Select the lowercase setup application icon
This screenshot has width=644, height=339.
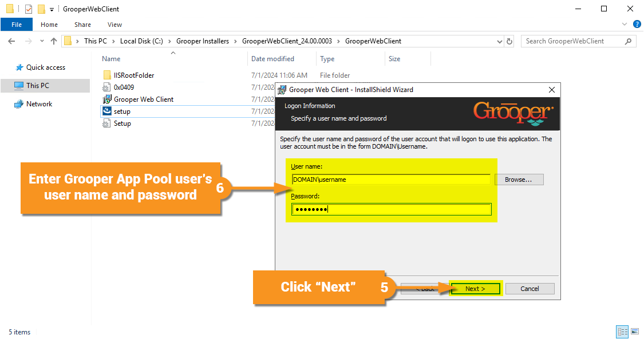[x=107, y=111]
